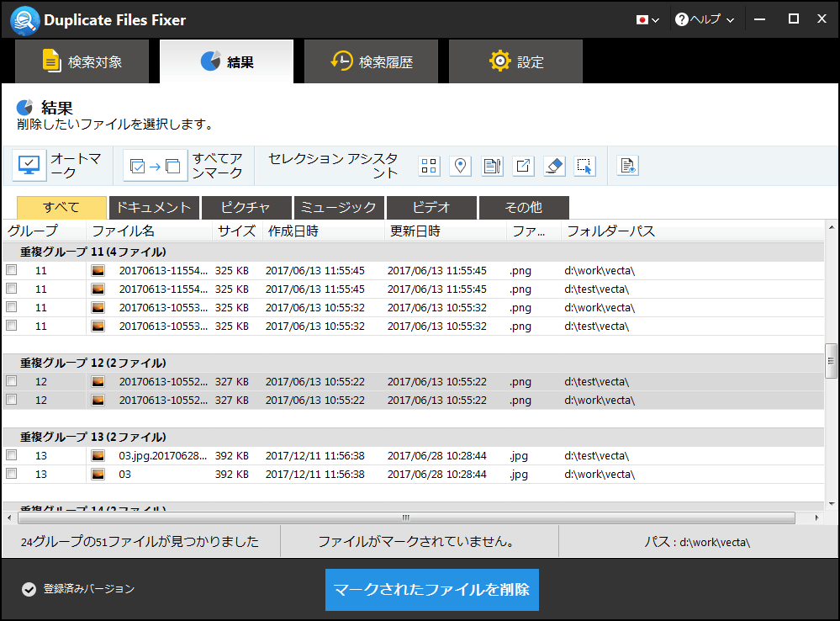The image size is (840, 621).
Task: Open the 設定 tab
Action: point(516,61)
